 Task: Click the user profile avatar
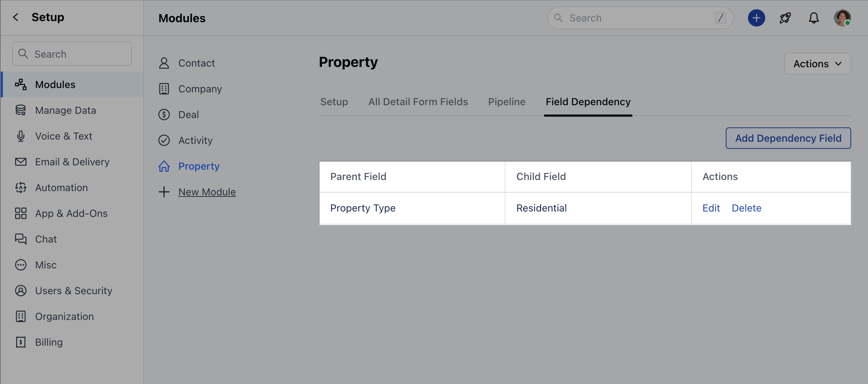[x=842, y=18]
